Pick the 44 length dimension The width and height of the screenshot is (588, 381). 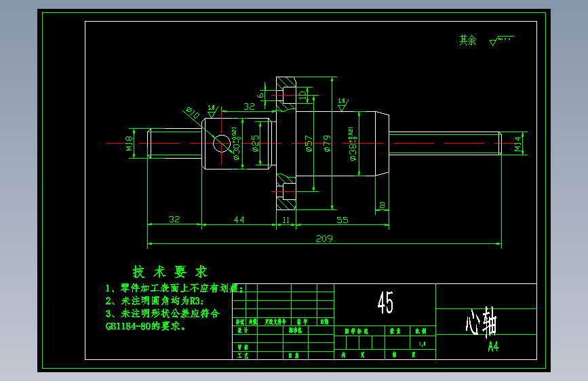239,220
